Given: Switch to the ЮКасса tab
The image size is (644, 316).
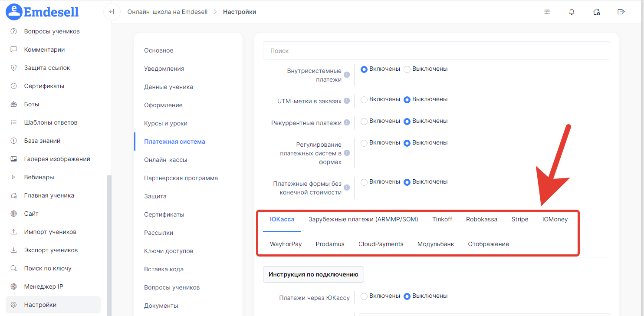Looking at the screenshot, I should [x=282, y=219].
